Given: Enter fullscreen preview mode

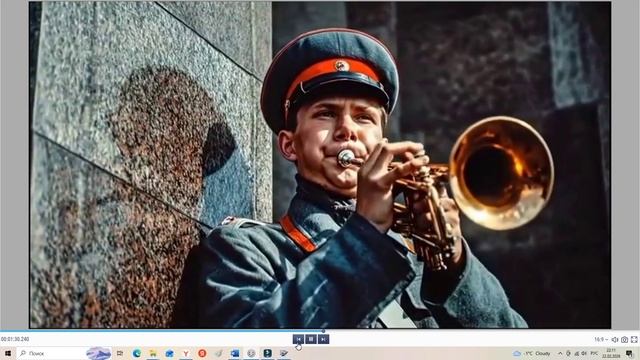Looking at the screenshot, I should click(634, 340).
